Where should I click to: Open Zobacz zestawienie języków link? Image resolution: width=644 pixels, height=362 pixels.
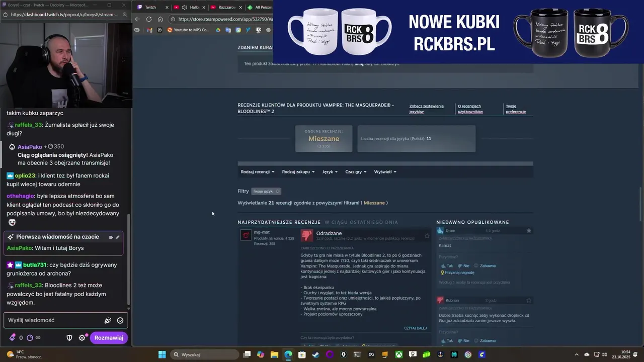tap(427, 109)
